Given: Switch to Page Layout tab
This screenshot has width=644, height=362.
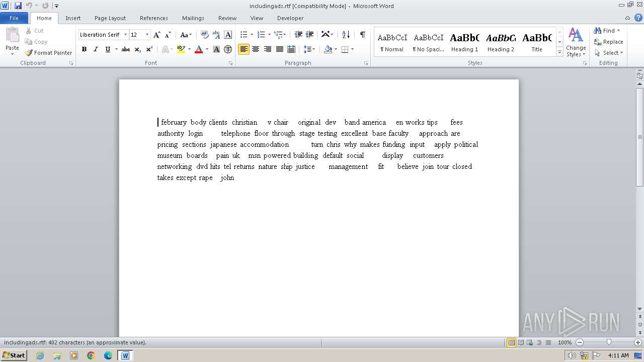Looking at the screenshot, I should tap(110, 18).
